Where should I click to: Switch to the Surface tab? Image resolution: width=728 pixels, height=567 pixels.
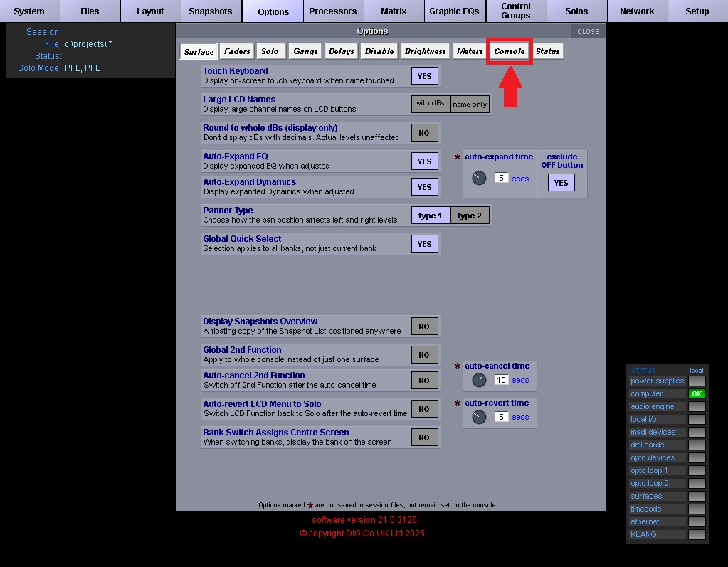(199, 51)
